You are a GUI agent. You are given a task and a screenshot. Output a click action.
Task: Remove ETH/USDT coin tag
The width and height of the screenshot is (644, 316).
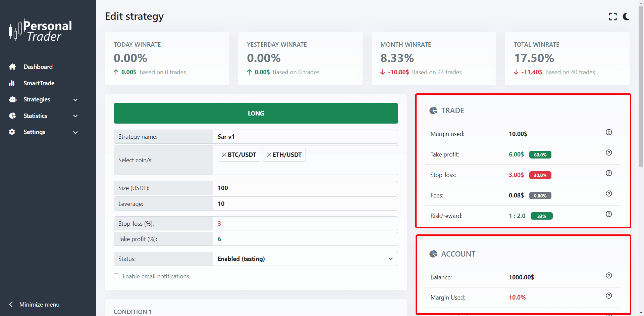pos(269,155)
